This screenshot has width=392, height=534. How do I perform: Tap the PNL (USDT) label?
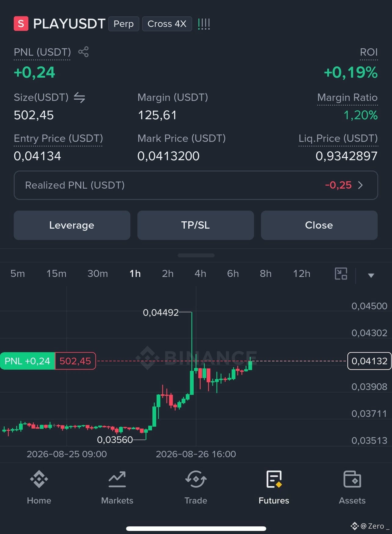click(x=42, y=52)
